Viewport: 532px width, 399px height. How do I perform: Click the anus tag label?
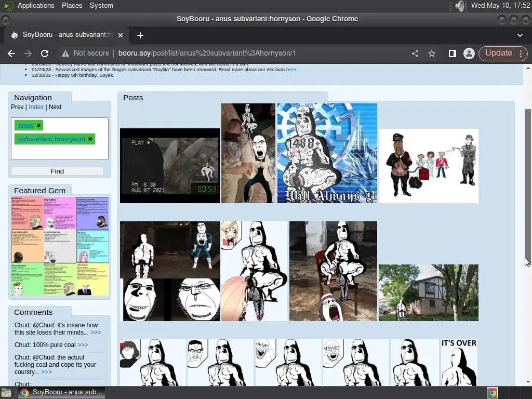(x=26, y=126)
